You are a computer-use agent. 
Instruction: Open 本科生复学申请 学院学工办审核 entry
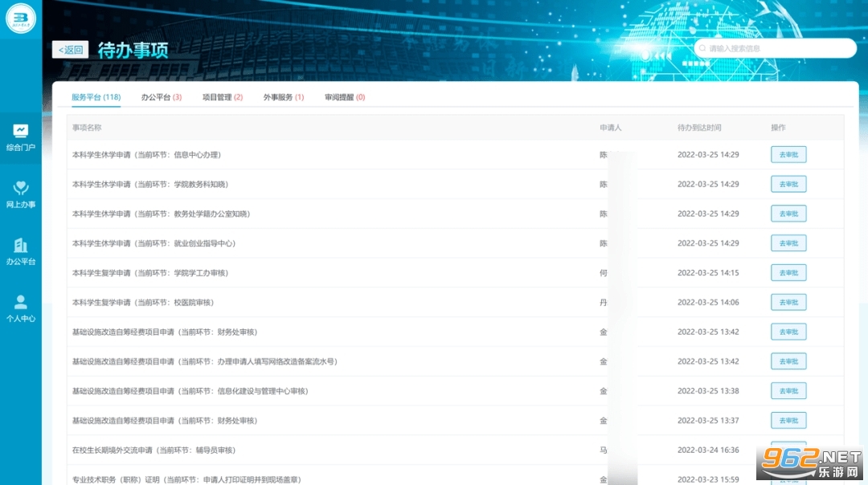point(150,273)
